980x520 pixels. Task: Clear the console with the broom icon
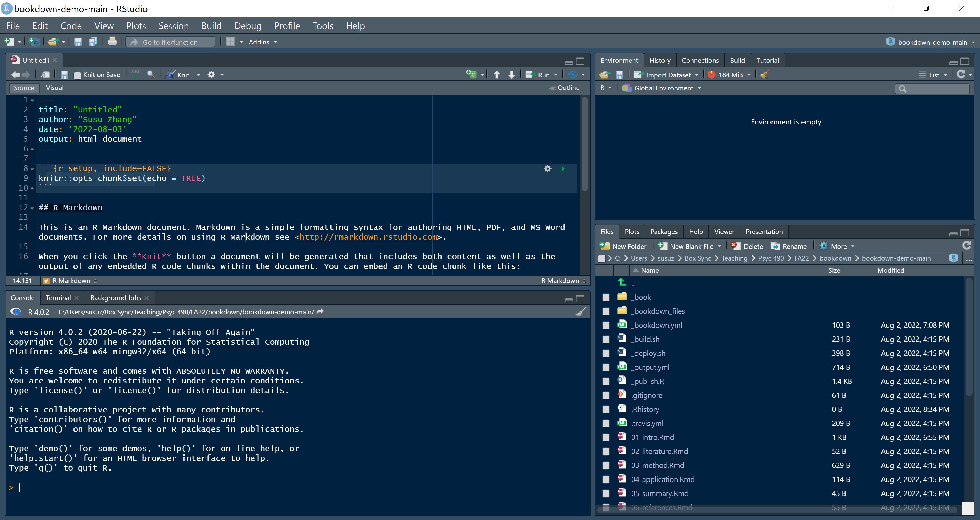point(580,312)
